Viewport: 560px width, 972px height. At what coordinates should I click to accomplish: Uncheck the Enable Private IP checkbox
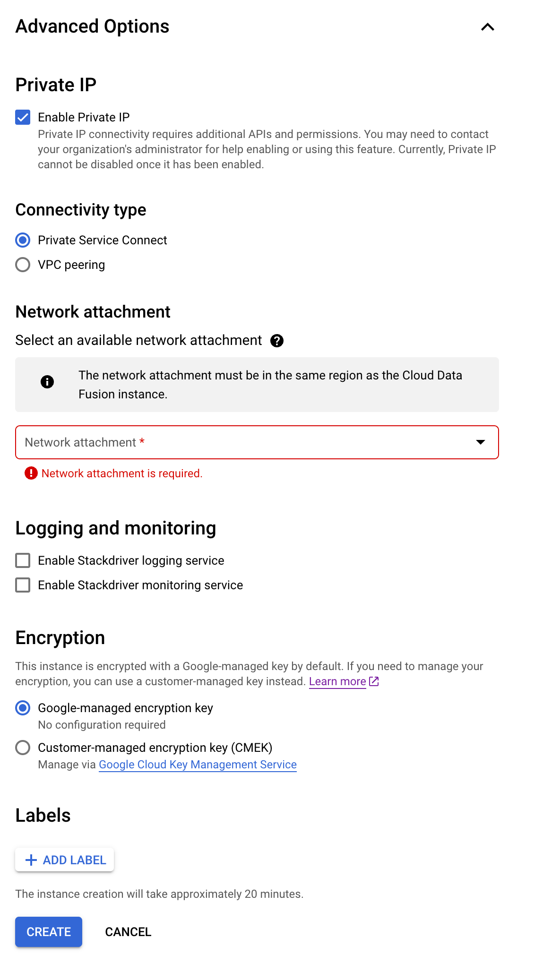tap(22, 117)
